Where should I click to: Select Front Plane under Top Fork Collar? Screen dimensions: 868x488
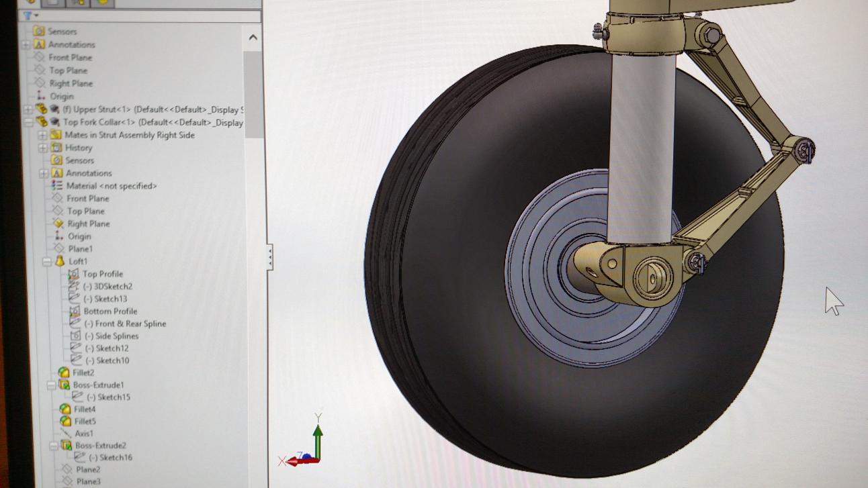[87, 199]
